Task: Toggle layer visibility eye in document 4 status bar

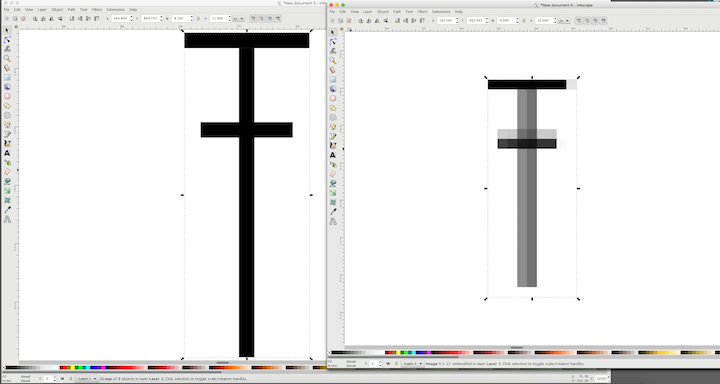Action: 388,363
